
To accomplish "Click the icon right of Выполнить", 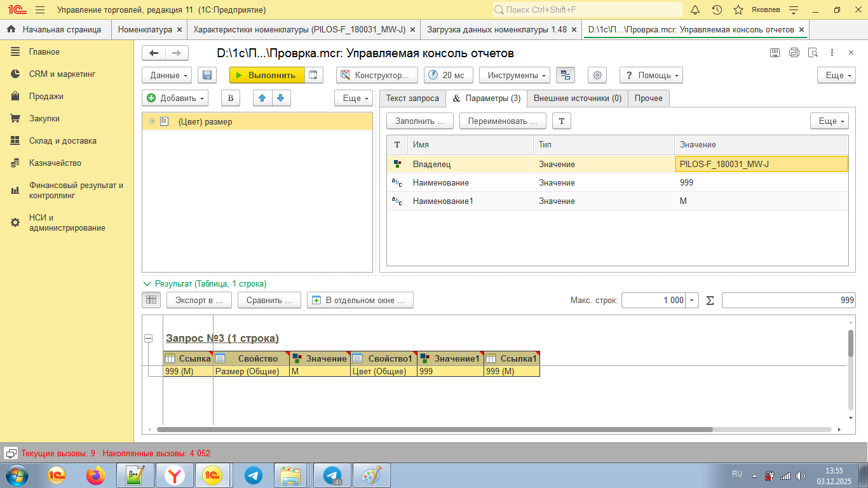I will 313,75.
